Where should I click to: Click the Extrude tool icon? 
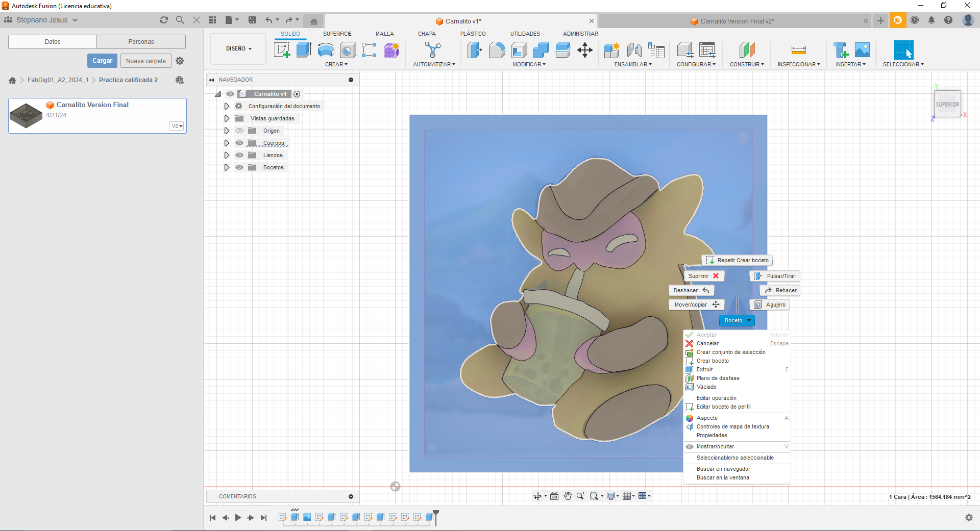tap(304, 50)
